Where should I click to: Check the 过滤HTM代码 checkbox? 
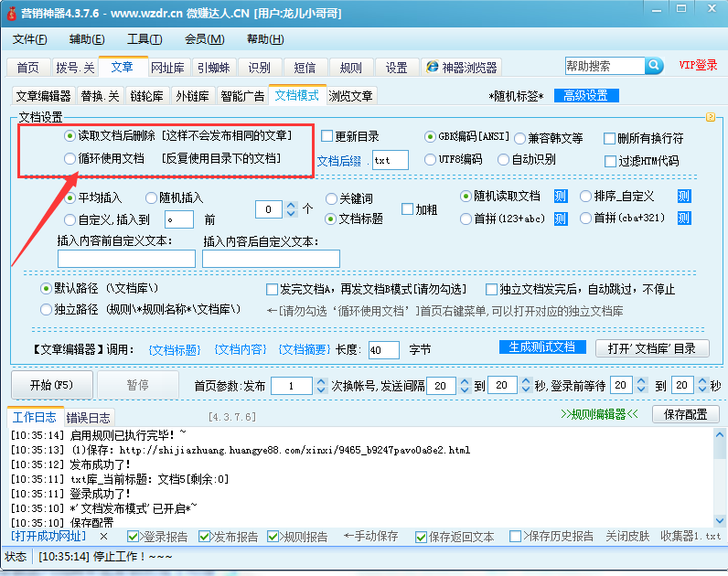click(x=610, y=161)
